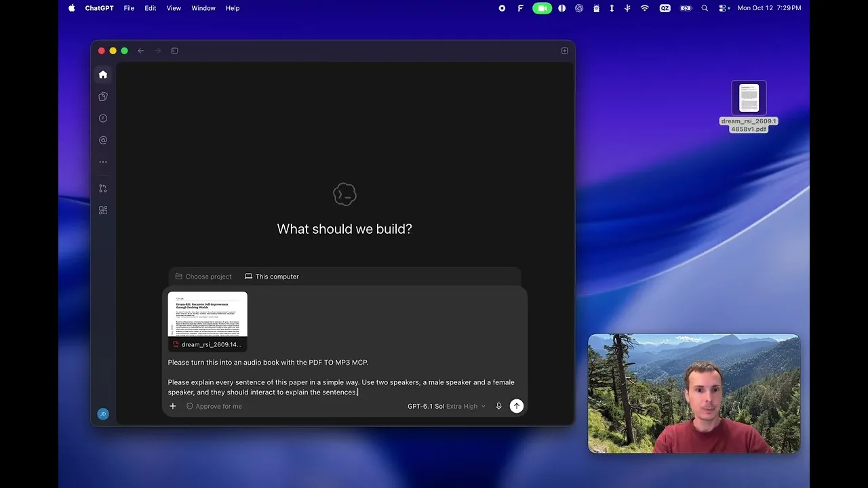Open the GPT-6.1 Sol model dropdown
Screen dimensions: 868x488
pos(446,406)
